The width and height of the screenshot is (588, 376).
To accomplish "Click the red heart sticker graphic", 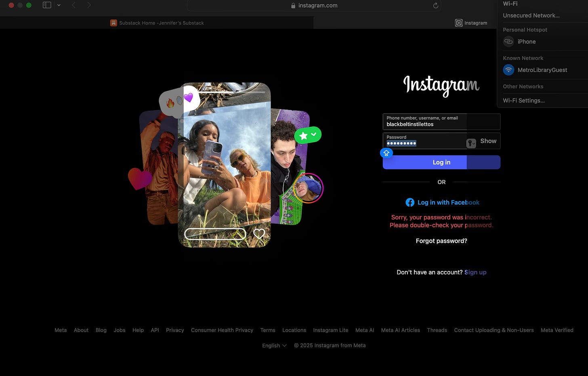I will (140, 178).
